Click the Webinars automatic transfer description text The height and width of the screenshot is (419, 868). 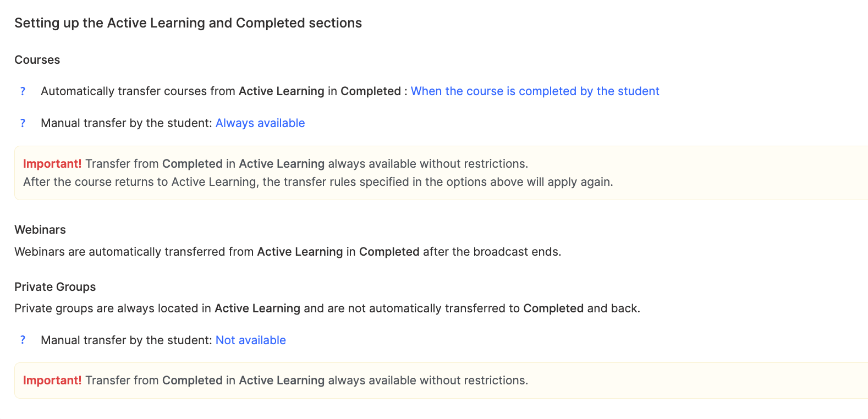288,252
